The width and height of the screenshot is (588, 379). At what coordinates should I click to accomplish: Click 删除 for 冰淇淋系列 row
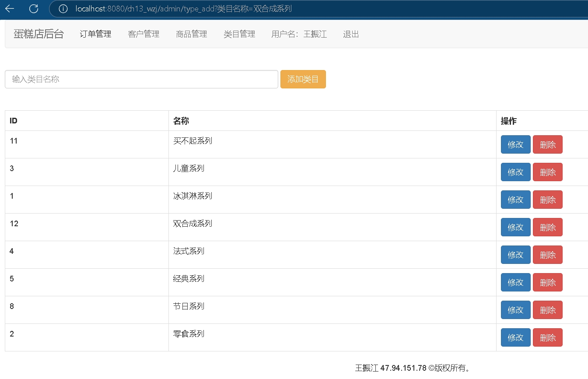[x=547, y=200]
